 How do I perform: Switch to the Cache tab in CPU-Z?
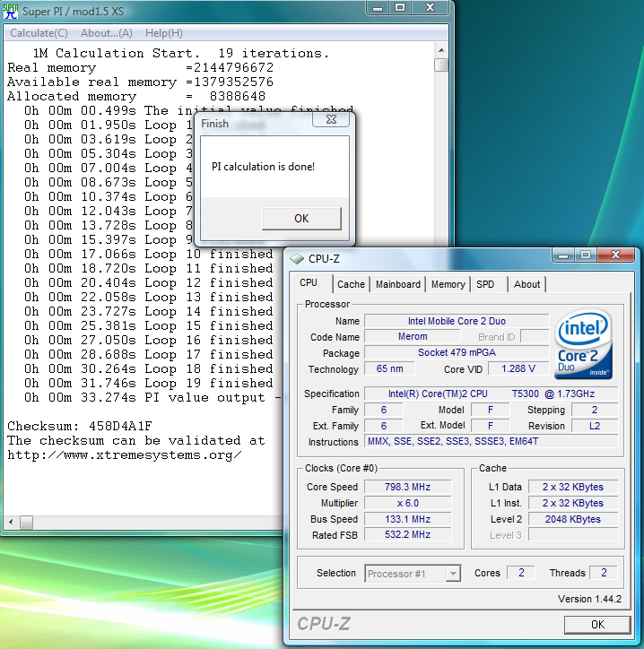[351, 284]
